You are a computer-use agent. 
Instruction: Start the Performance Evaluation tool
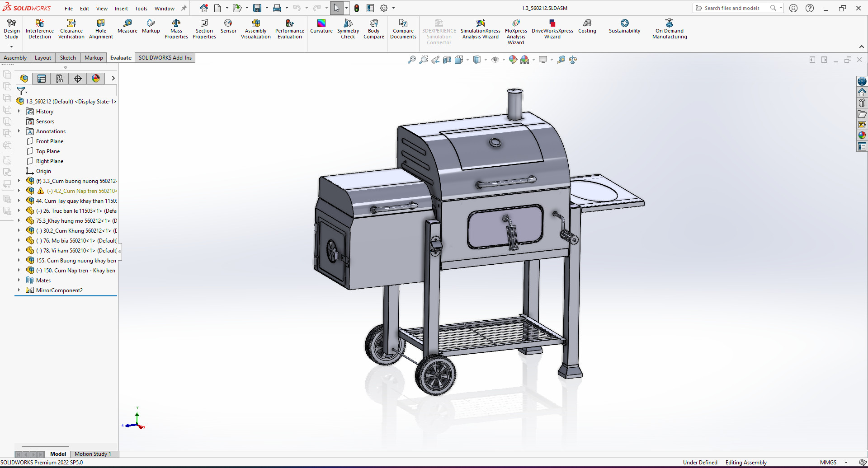(x=289, y=29)
